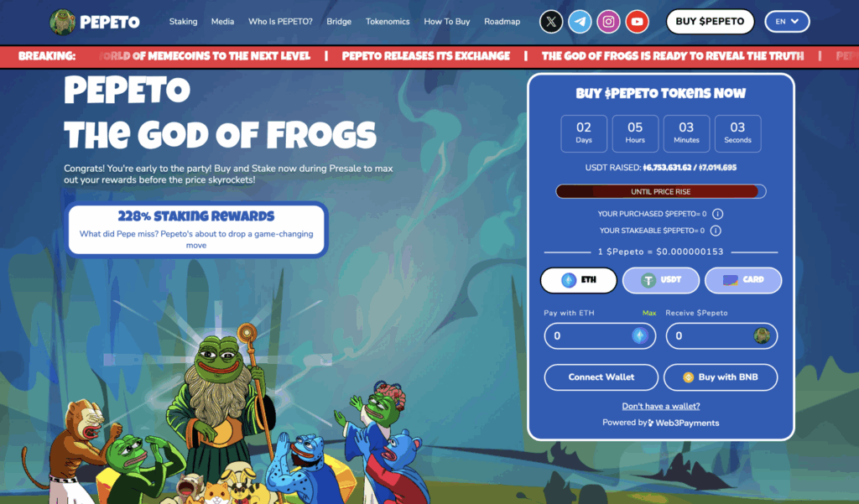Open the Staking menu item
The height and width of the screenshot is (504, 859).
[183, 21]
